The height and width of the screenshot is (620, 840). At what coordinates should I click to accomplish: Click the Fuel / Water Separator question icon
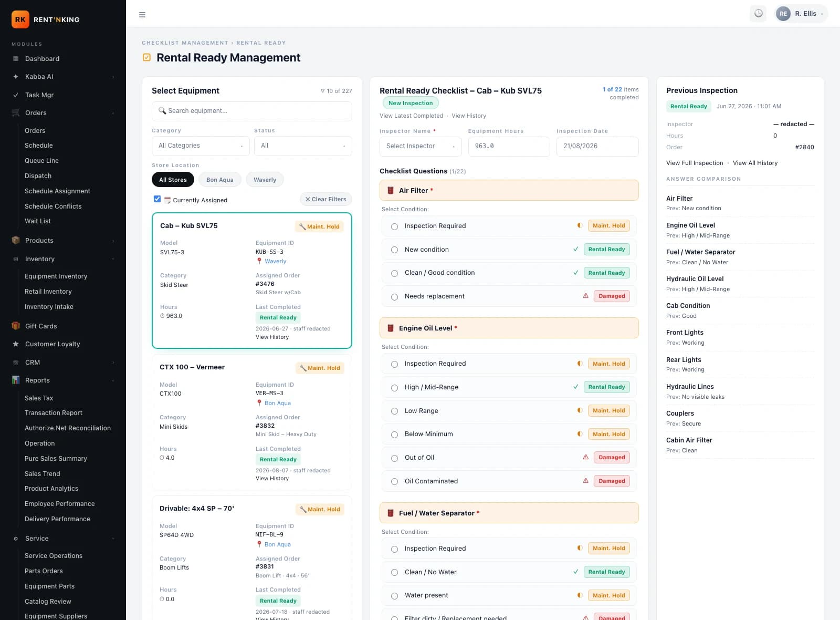click(391, 513)
